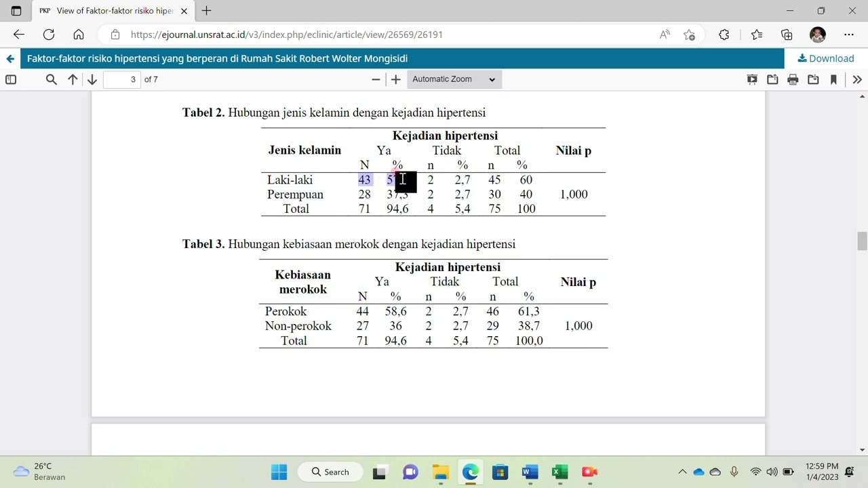Click the save PDF icon in toolbar
The width and height of the screenshot is (868, 488).
pos(813,79)
